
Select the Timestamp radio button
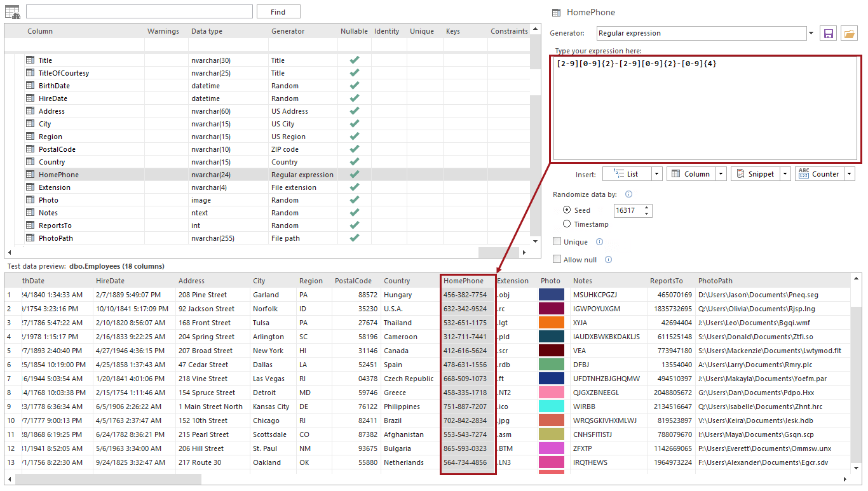(x=567, y=224)
